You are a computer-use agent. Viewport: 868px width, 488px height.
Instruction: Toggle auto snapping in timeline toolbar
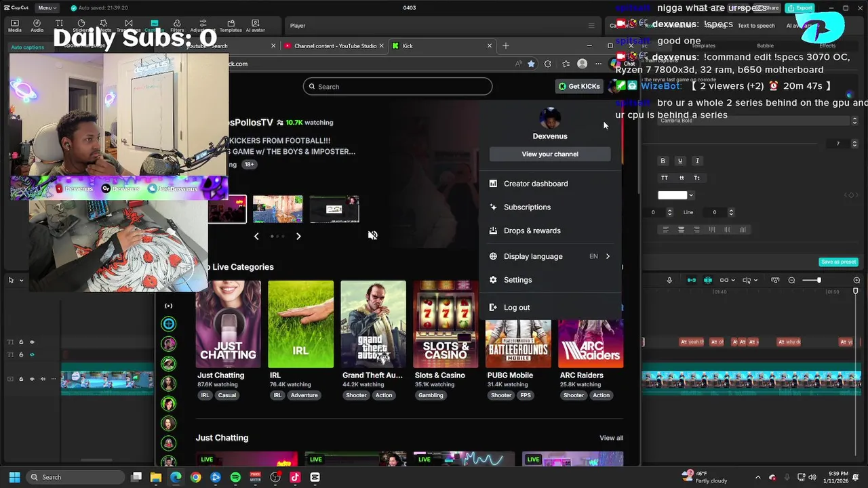(x=707, y=280)
